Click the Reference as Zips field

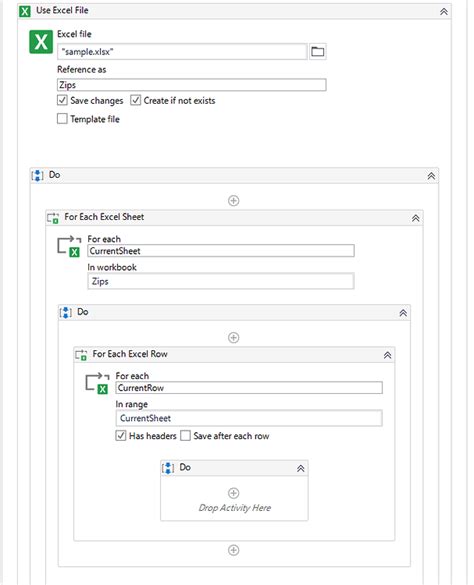tap(192, 85)
